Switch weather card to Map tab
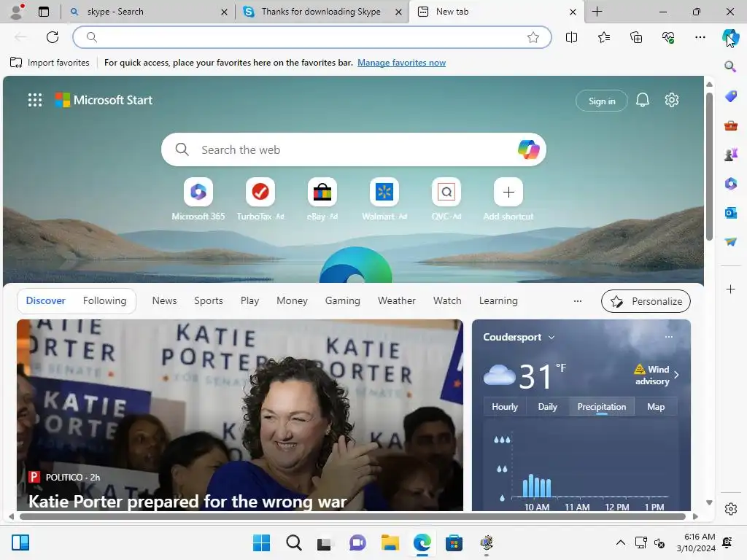The image size is (747, 560). pyautogui.click(x=656, y=407)
